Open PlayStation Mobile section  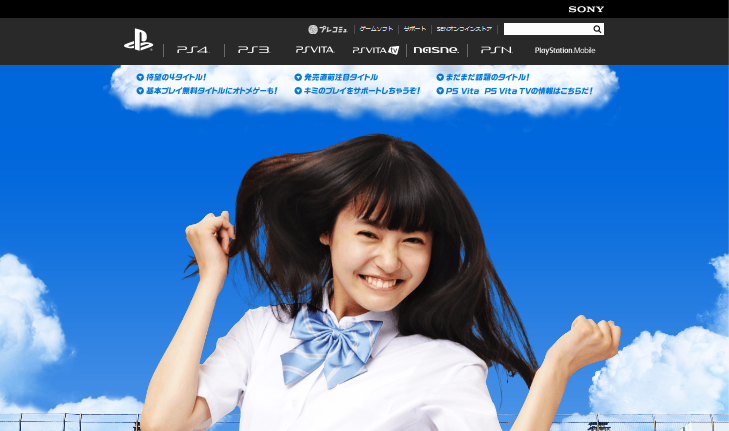tap(564, 50)
